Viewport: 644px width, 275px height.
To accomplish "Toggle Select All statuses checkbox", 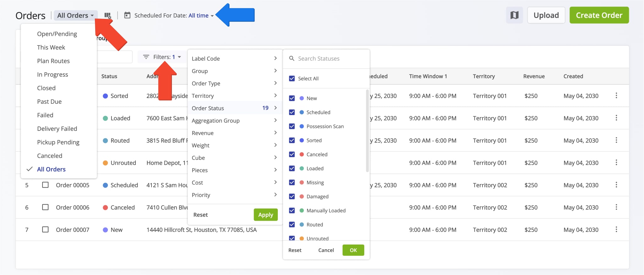I will point(292,79).
